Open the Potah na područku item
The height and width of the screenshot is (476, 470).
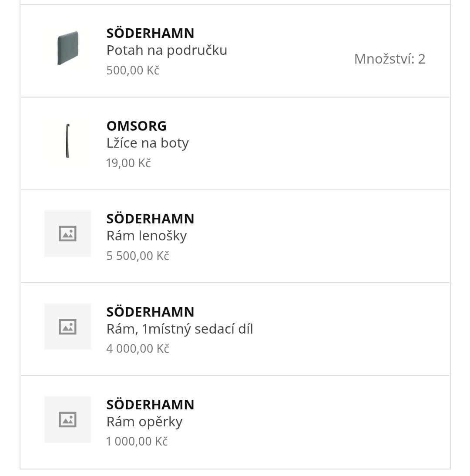tap(167, 51)
